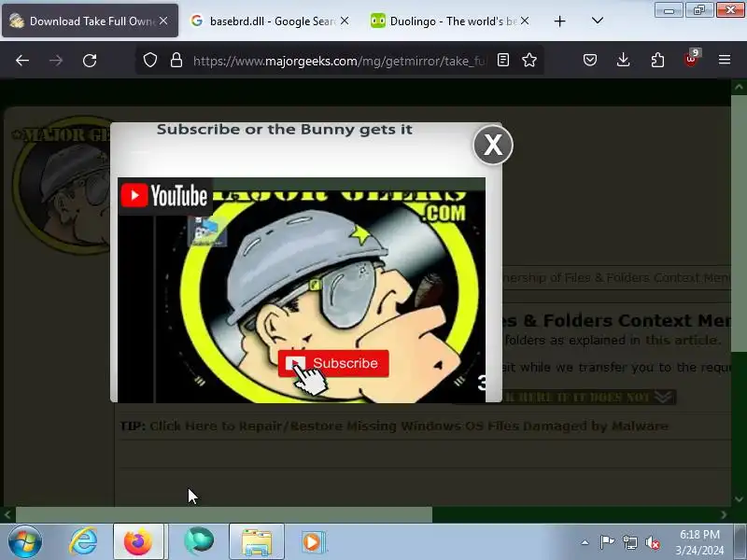
Task: Click the MajorGeeks logo in page header
Action: tap(61, 187)
